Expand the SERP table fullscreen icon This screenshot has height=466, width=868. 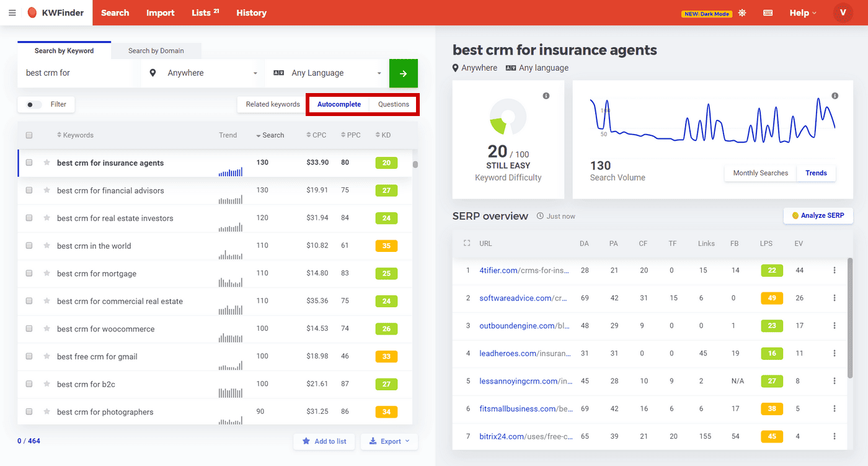(466, 243)
